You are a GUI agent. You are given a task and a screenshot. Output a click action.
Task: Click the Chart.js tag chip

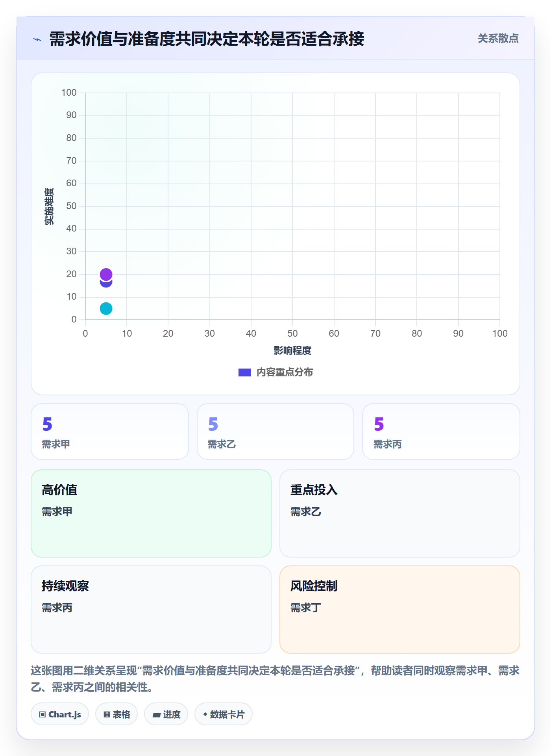pyautogui.click(x=60, y=714)
